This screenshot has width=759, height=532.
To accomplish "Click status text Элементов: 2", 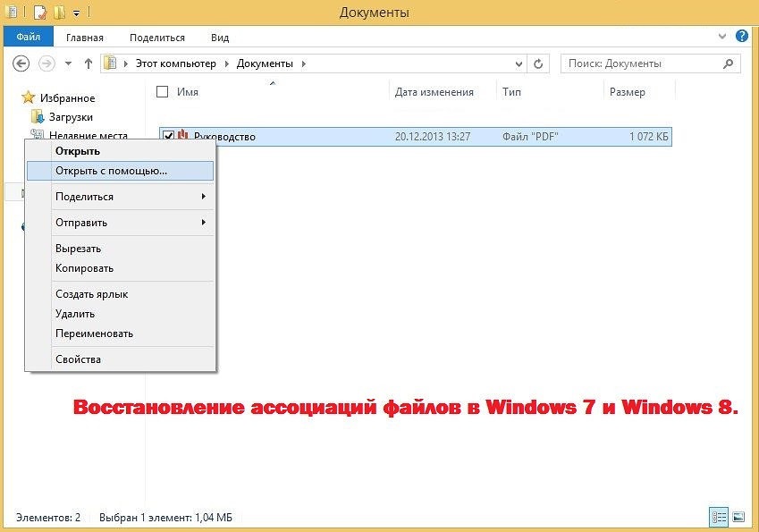I will click(48, 518).
